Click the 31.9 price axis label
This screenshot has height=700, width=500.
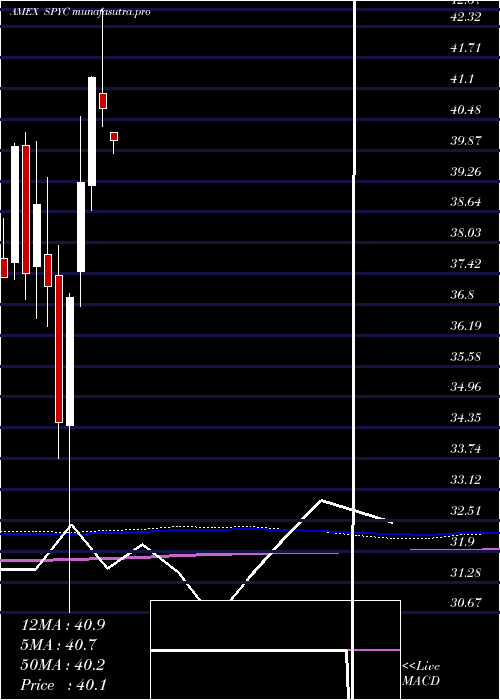click(x=463, y=542)
